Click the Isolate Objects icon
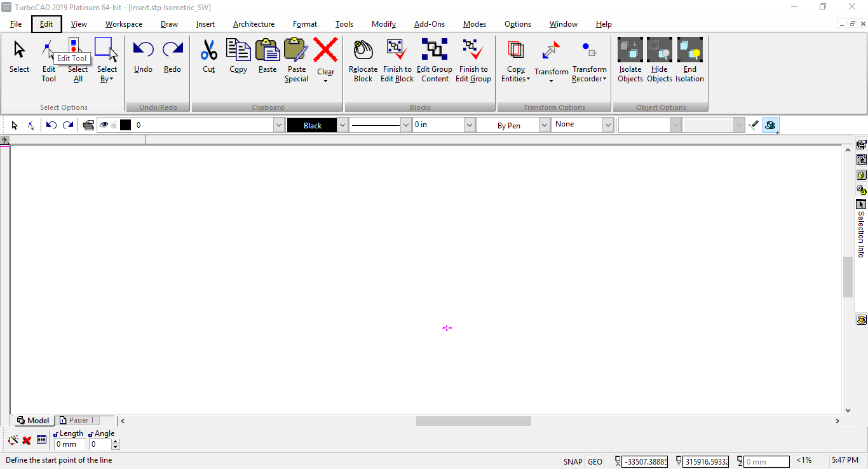The image size is (868, 469). pos(630,50)
